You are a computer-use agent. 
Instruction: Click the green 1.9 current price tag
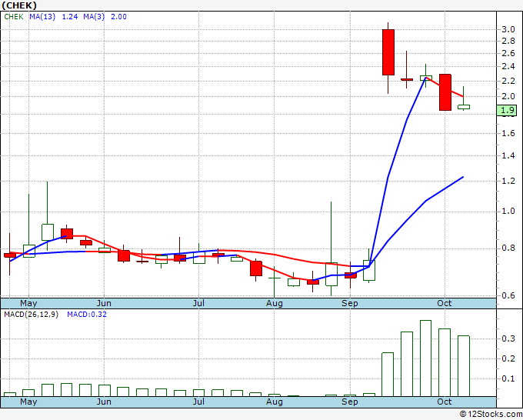(x=507, y=111)
